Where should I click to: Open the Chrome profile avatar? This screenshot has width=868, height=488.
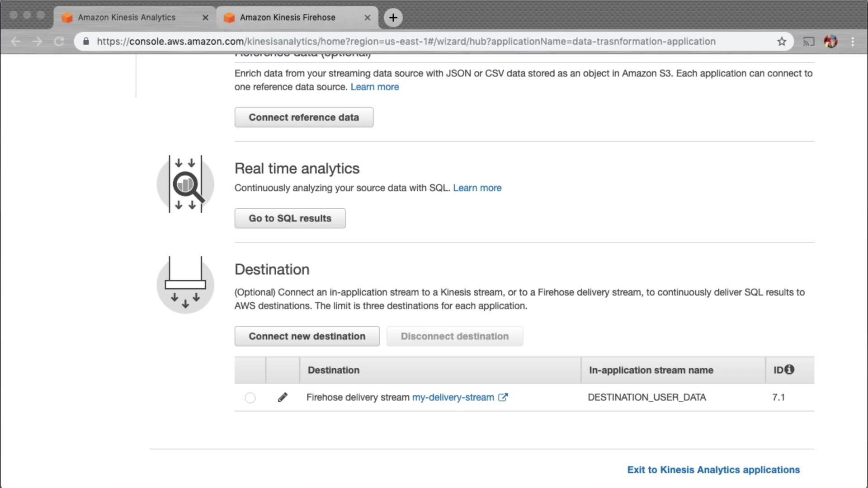coord(830,42)
